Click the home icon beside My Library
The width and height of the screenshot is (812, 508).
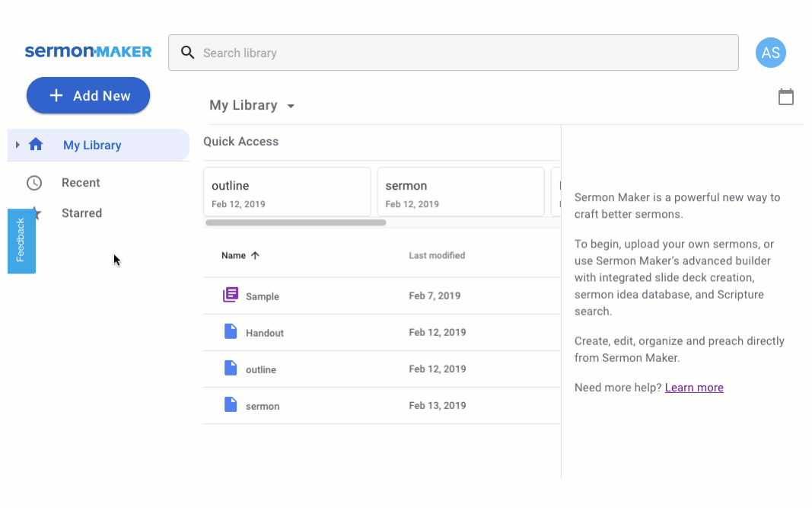pos(36,144)
